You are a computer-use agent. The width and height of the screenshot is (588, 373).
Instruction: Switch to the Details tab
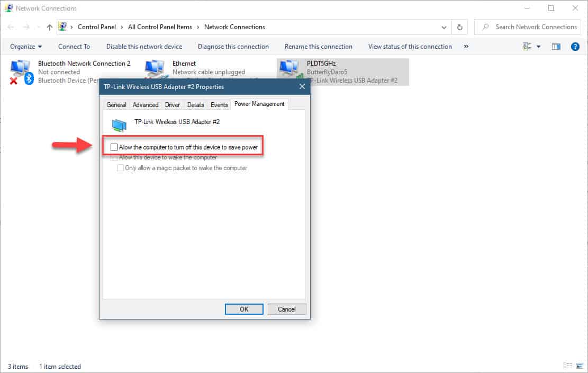(x=196, y=105)
